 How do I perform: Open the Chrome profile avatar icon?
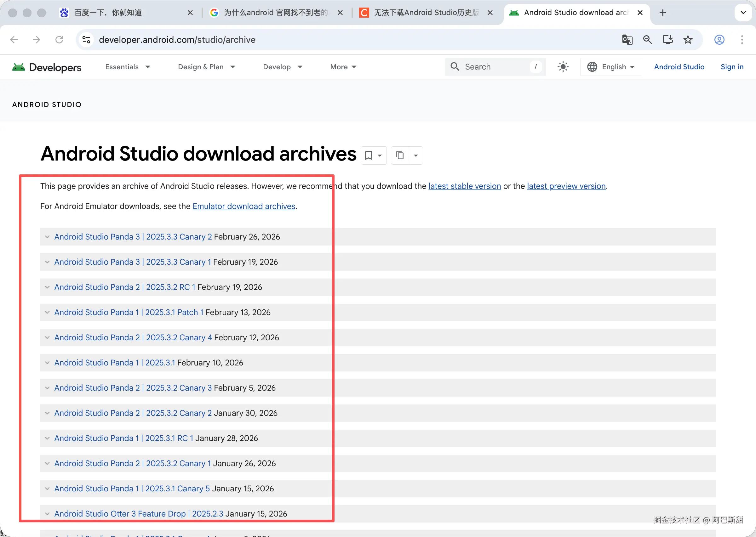(719, 40)
